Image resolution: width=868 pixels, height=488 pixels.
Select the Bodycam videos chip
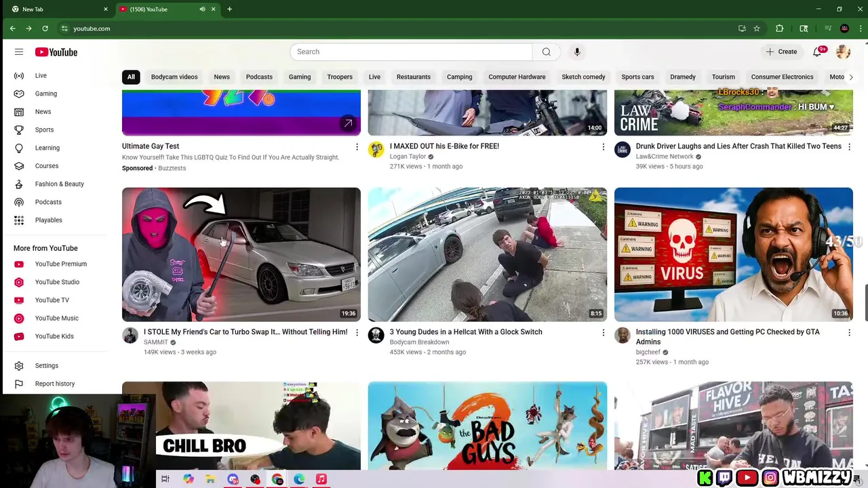(174, 77)
